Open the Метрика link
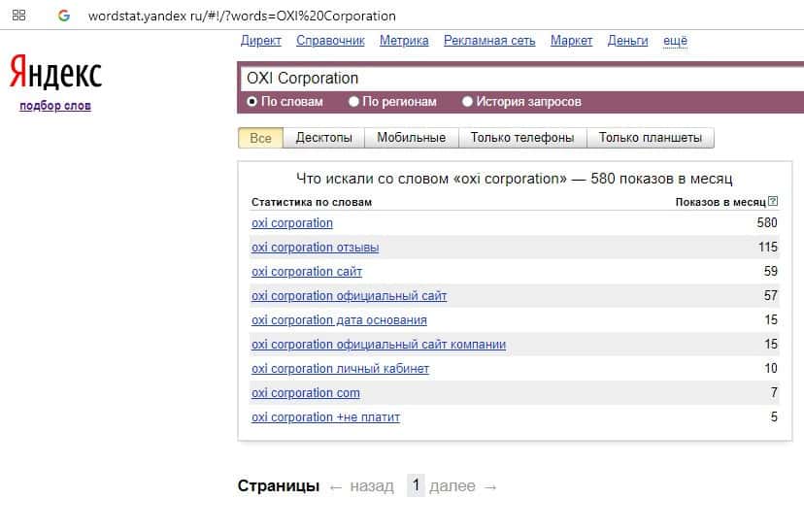This screenshot has height=532, width=804. (404, 41)
